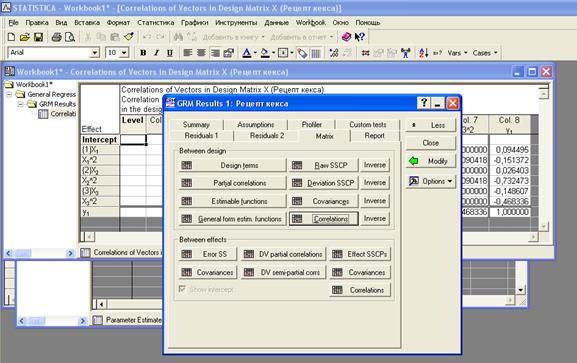Open the Vars dropdown menu

pos(457,53)
